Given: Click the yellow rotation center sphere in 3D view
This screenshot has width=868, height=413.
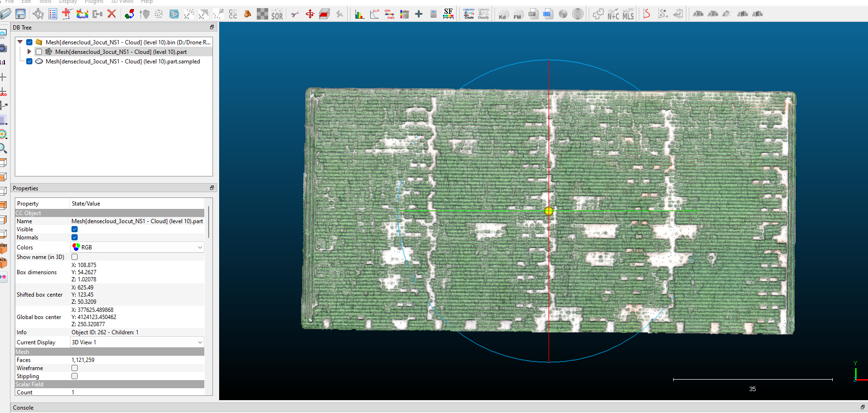Looking at the screenshot, I should click(549, 211).
